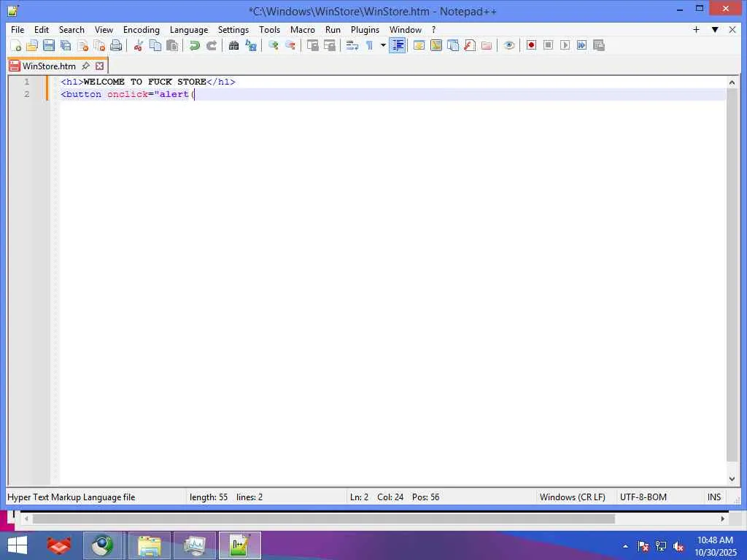Viewport: 747px width, 560px height.
Task: Click the Stop recording macro icon
Action: [x=549, y=45]
